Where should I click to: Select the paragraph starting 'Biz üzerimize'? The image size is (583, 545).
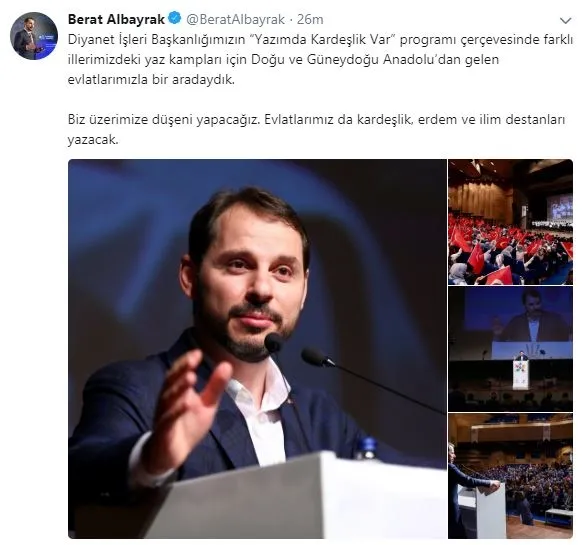[x=316, y=129]
